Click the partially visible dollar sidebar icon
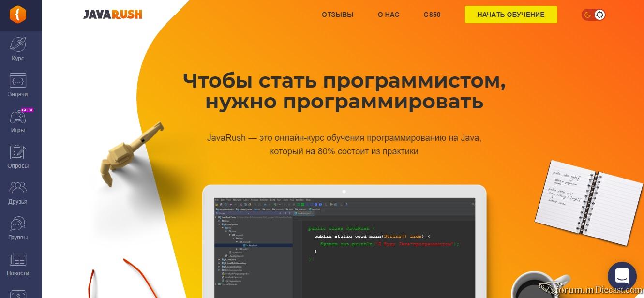This screenshot has height=298, width=644. (18, 293)
